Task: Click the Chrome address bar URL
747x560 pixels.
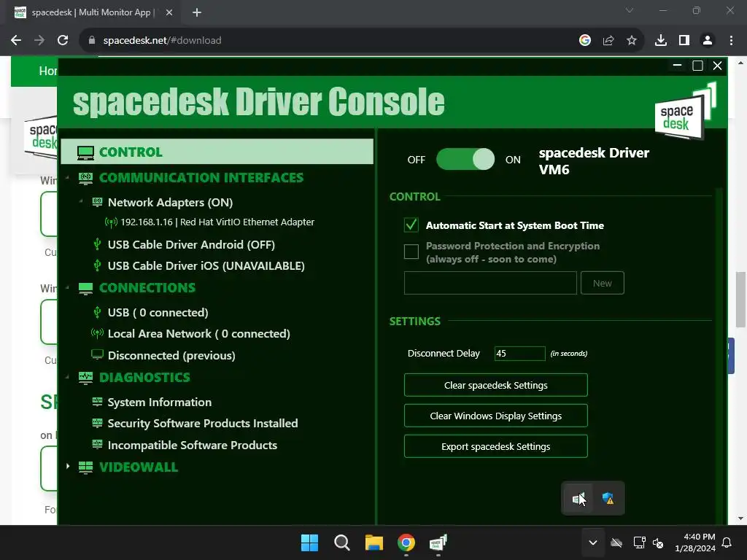Action: 162,41
